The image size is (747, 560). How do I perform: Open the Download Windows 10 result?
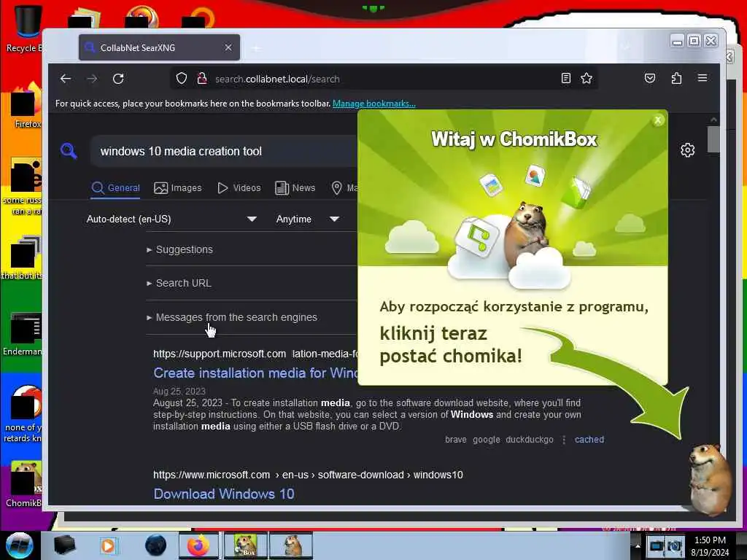pos(223,494)
